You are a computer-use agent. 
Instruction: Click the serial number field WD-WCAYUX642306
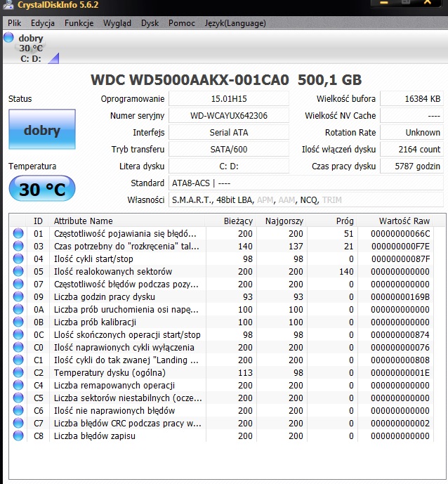pos(229,116)
